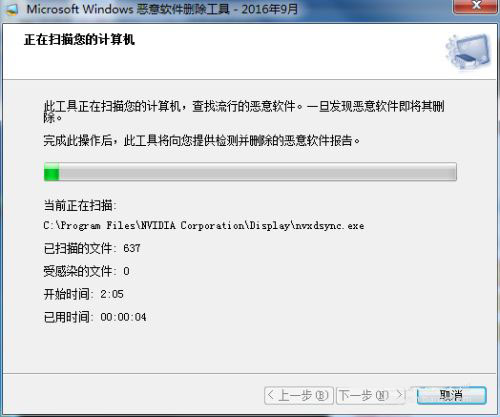Close the Malicious Software Removal Tool window
Screen dimensions: 500x417
tap(476, 6)
